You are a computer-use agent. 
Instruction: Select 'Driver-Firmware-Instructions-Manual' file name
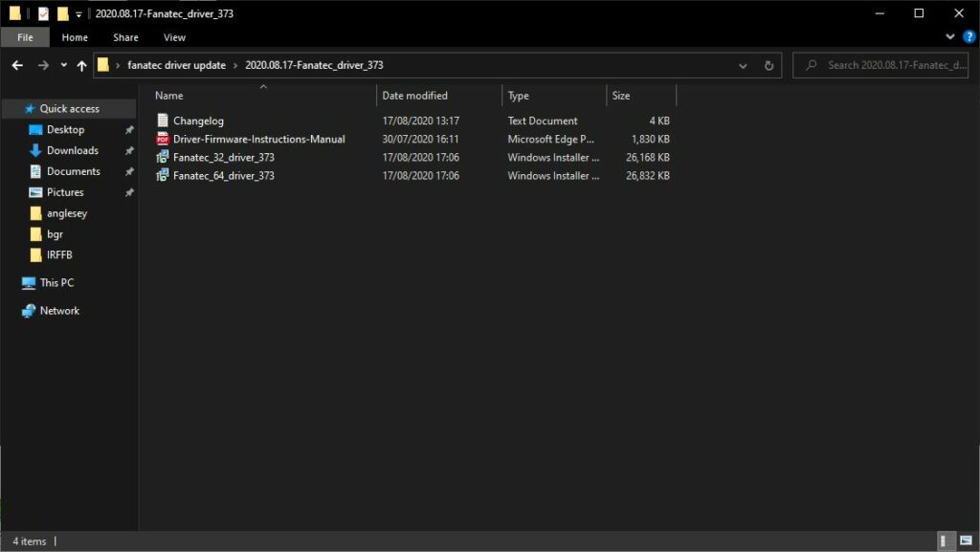[258, 139]
